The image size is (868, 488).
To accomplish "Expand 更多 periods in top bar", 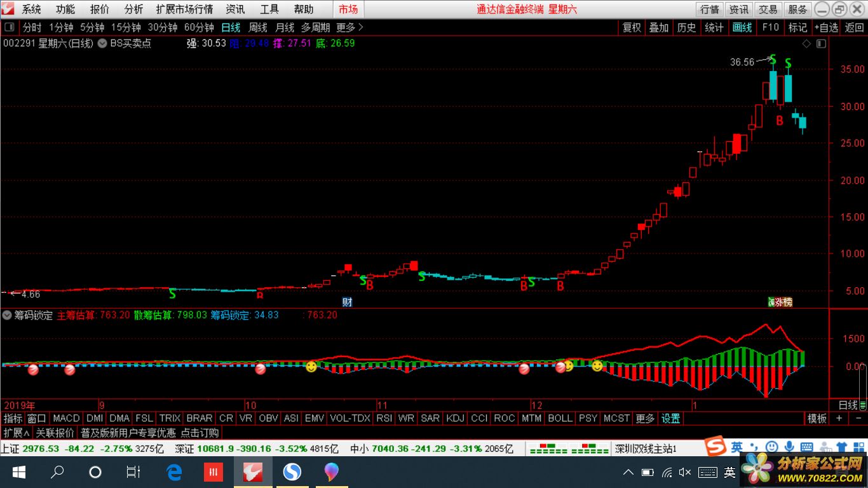I will click(350, 27).
